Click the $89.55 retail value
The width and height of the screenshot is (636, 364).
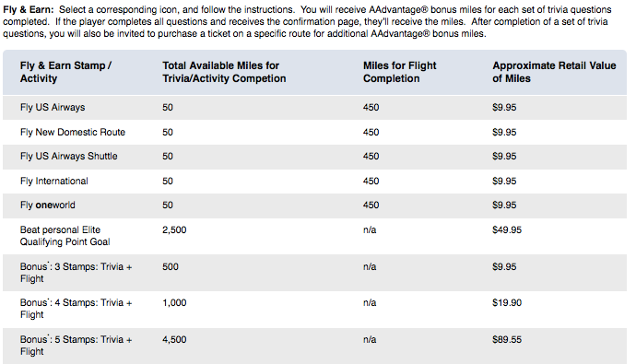[x=507, y=340]
